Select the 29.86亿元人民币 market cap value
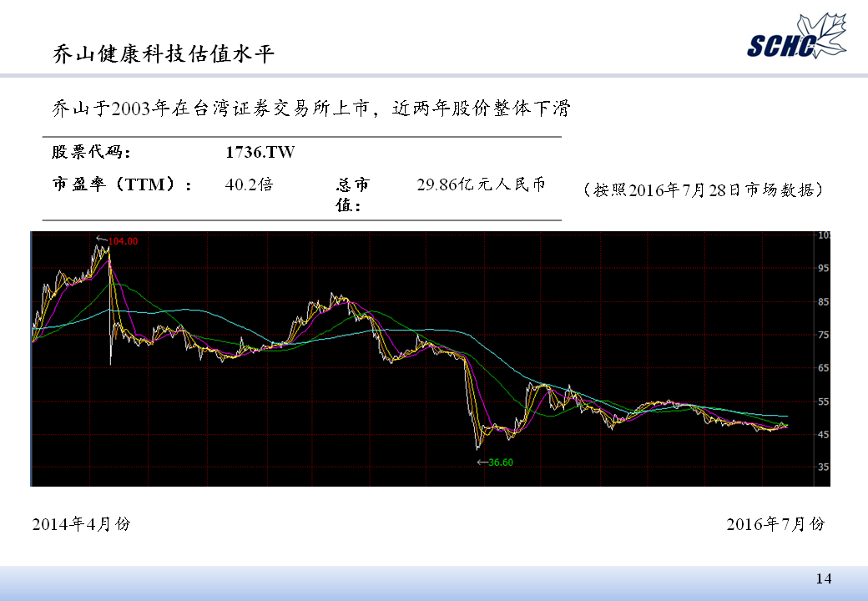Screen dimensions: 868x601 coord(481,184)
